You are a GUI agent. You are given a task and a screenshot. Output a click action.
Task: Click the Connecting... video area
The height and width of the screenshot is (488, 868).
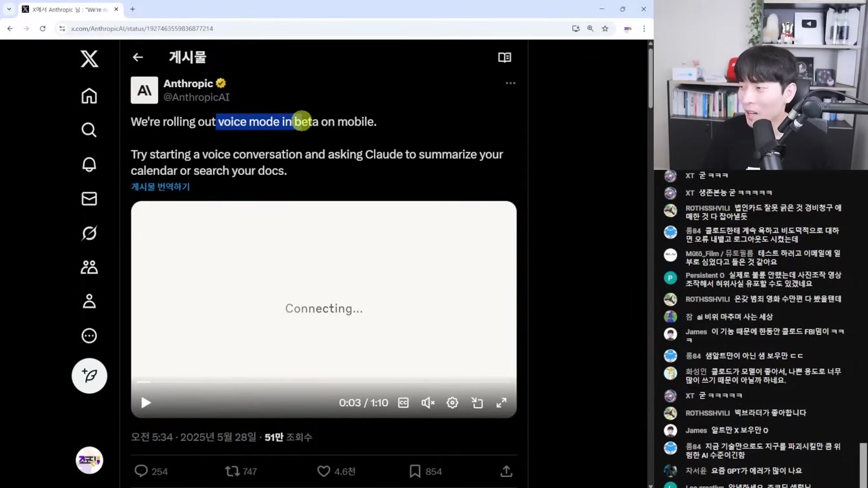tap(324, 309)
